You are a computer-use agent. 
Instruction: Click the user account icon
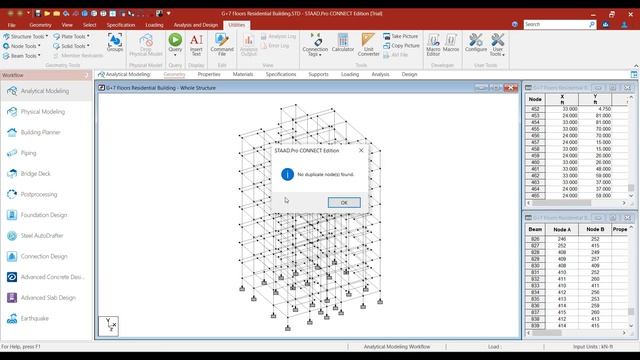tap(624, 24)
